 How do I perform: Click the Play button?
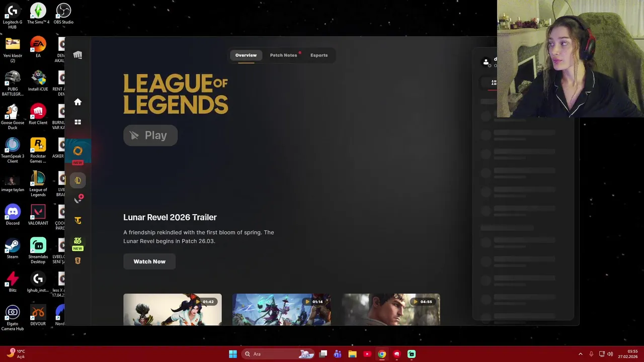coord(150,135)
